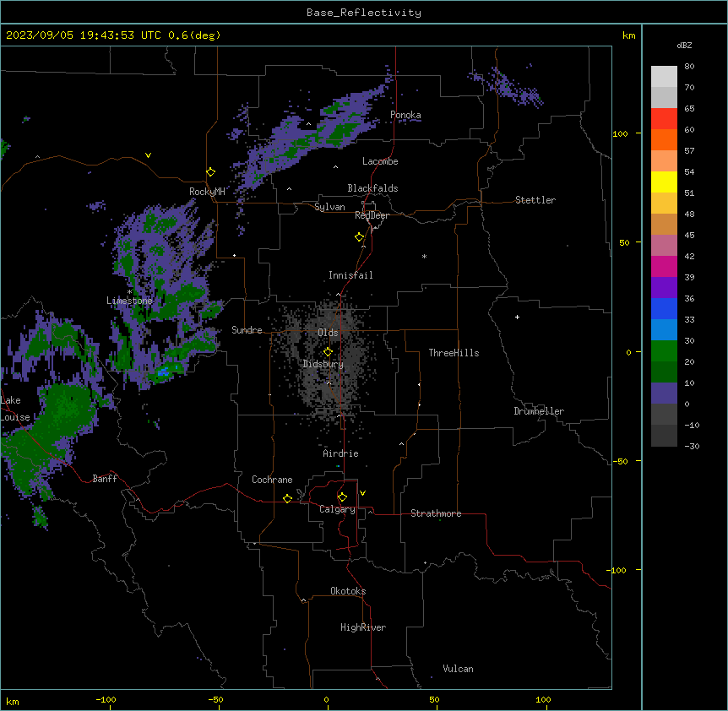
Task: Select the Didsbury label
Action: click(x=323, y=364)
